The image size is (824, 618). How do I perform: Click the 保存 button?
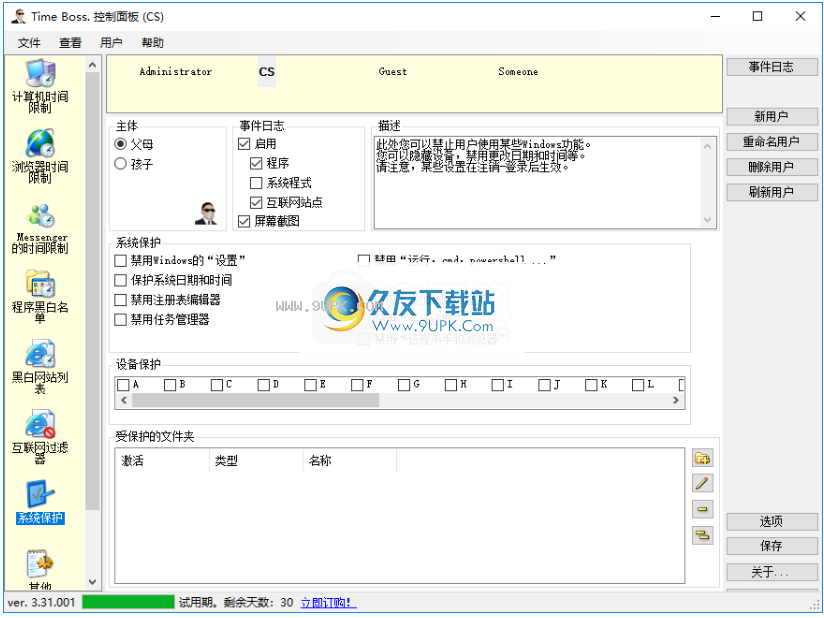pos(771,547)
